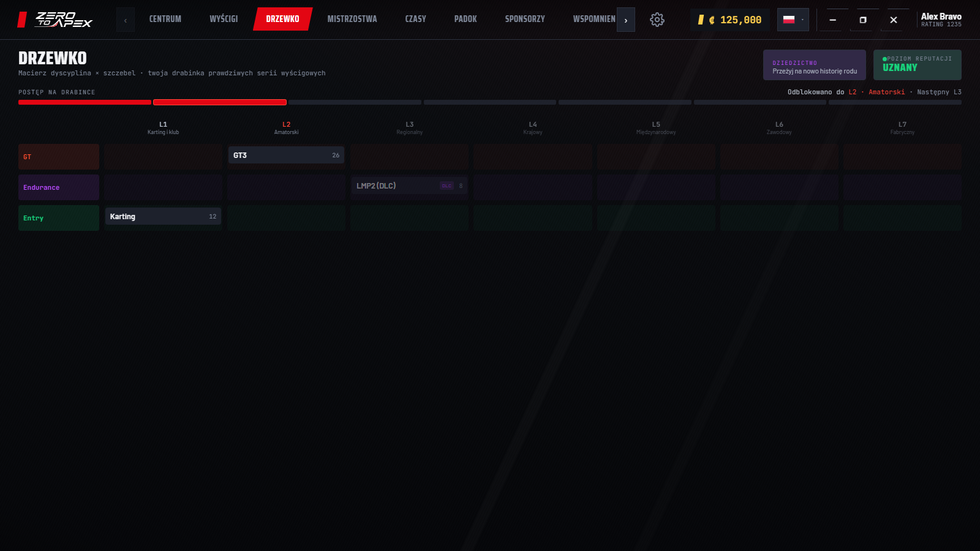This screenshot has height=551, width=980.
Task: Restore the window size
Action: [x=863, y=20]
